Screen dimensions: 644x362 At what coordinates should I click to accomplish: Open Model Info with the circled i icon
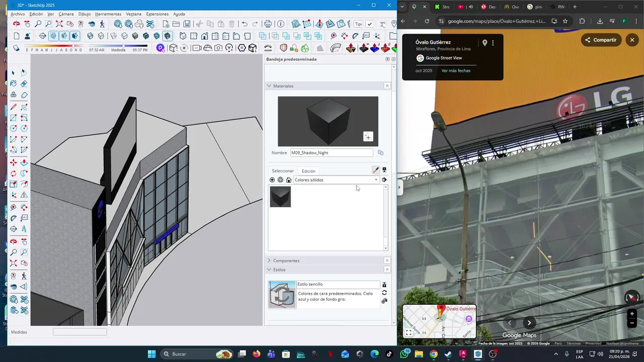click(281, 24)
